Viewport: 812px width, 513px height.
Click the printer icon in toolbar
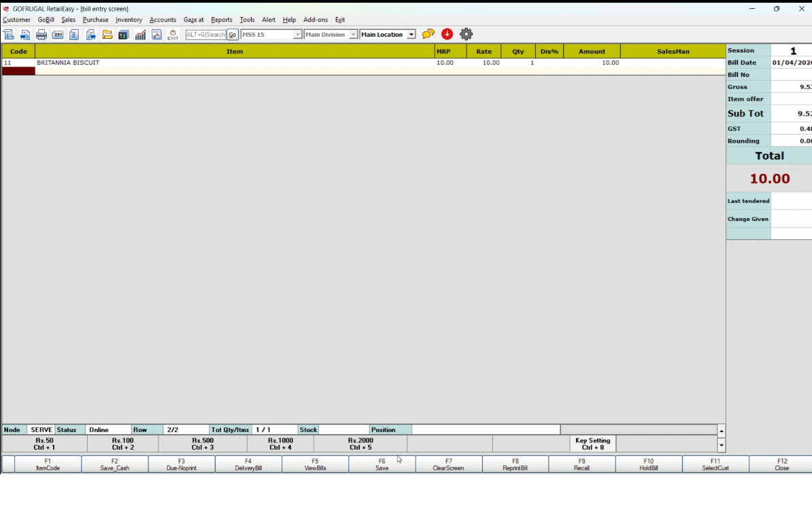(41, 35)
